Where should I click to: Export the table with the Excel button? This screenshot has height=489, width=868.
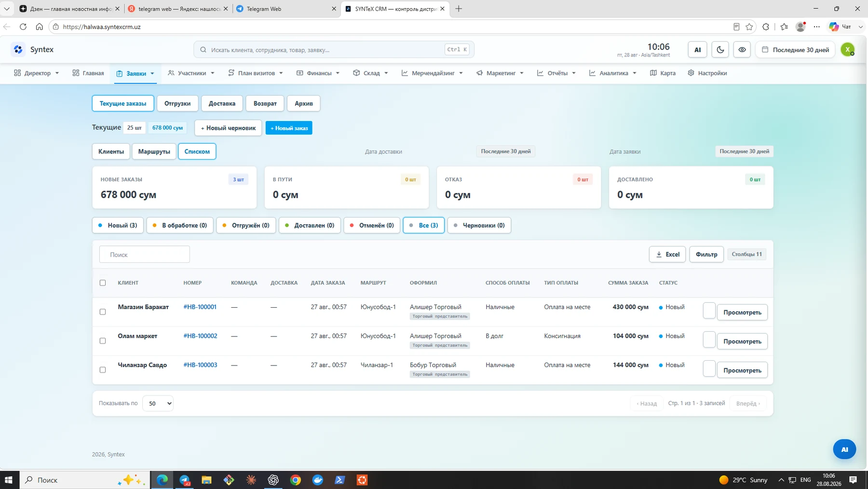(667, 254)
